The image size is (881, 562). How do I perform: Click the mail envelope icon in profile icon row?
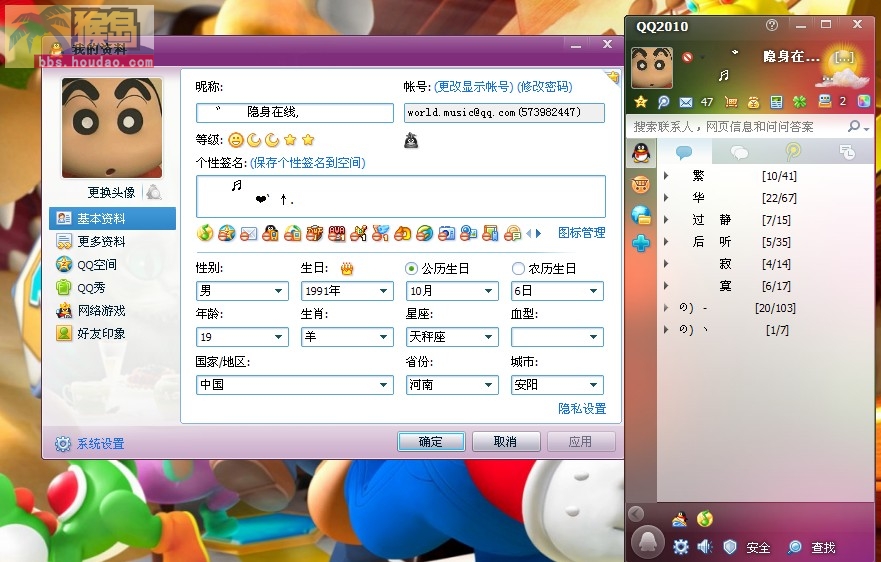click(248, 233)
